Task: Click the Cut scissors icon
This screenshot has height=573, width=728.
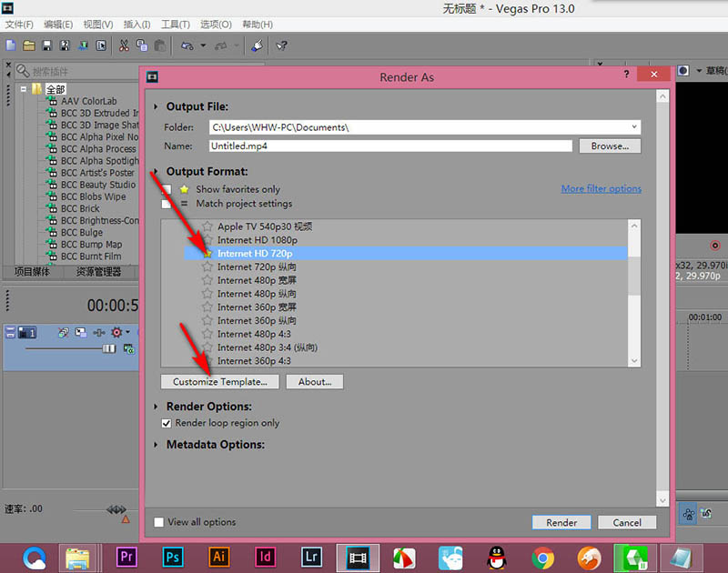Action: [x=124, y=45]
